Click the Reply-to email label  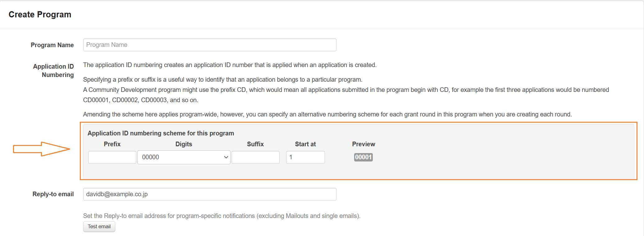[53, 194]
